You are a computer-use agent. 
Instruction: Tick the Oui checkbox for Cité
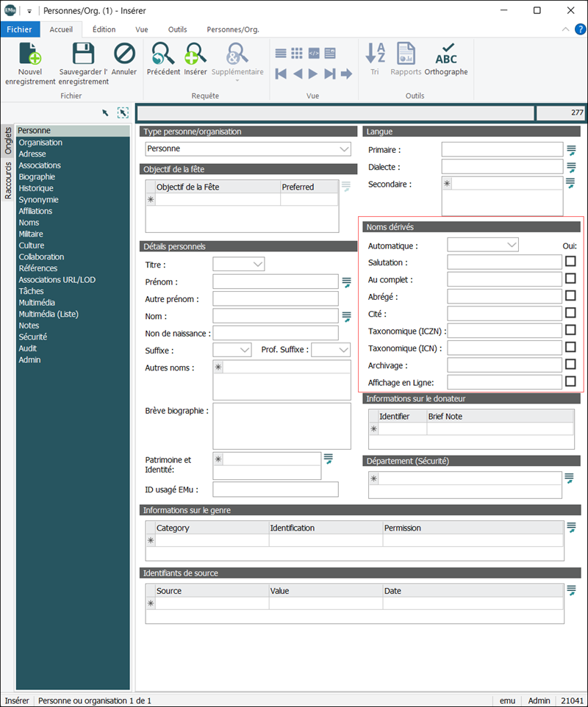coord(570,313)
